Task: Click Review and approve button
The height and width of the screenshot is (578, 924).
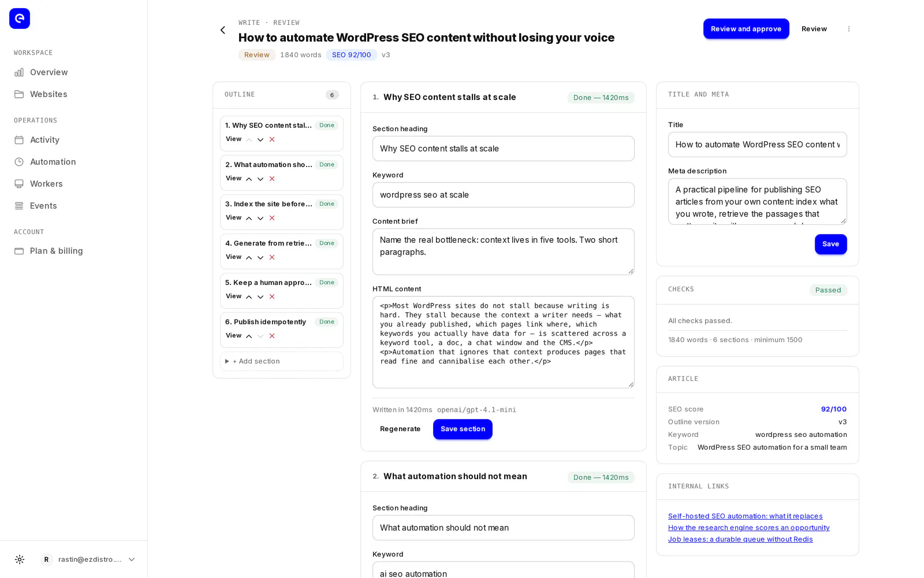Action: (x=746, y=29)
